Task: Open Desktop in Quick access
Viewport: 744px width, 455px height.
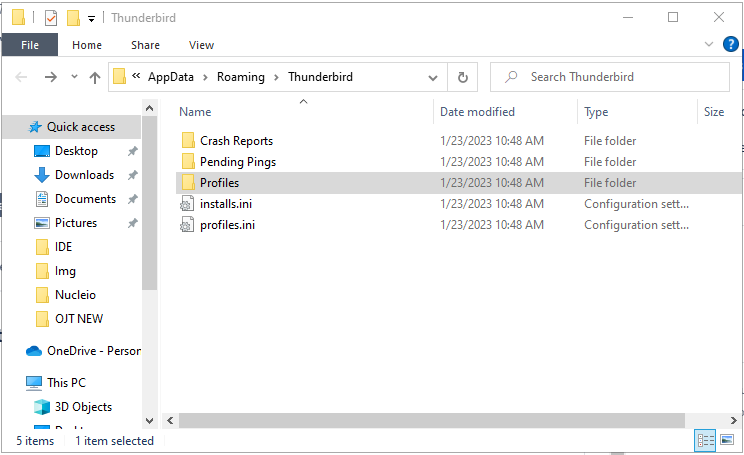Action: click(x=76, y=151)
